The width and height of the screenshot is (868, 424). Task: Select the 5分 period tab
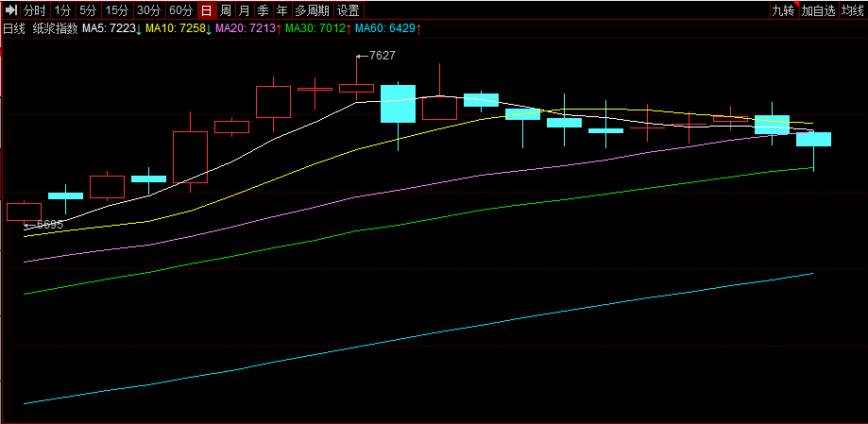tap(88, 10)
